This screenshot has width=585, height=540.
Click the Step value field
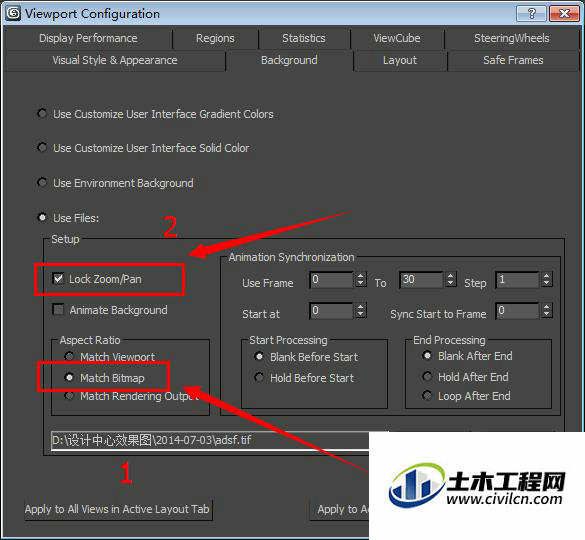point(517,280)
